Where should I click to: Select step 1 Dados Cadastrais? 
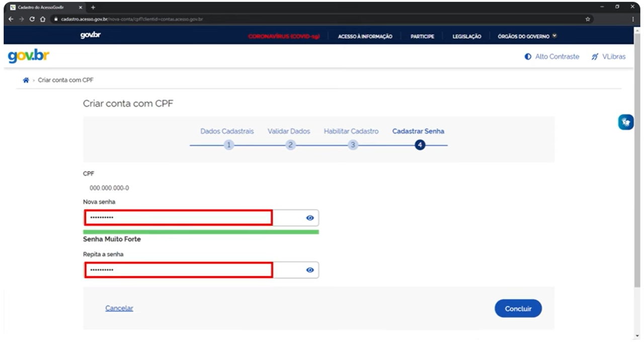228,145
